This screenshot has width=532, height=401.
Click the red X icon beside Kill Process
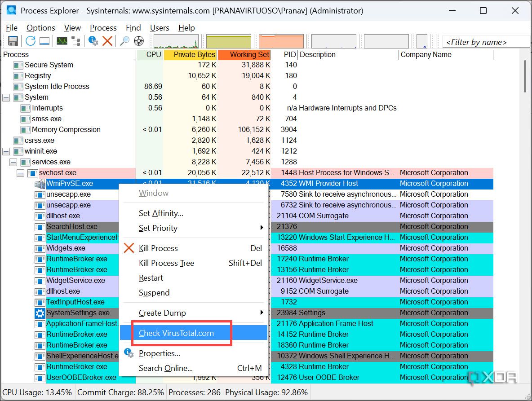coord(129,248)
